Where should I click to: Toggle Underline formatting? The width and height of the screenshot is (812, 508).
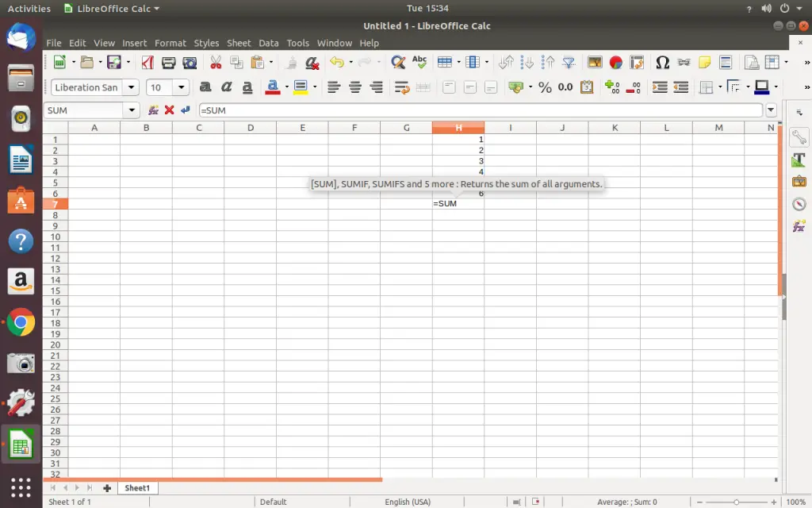pyautogui.click(x=247, y=87)
